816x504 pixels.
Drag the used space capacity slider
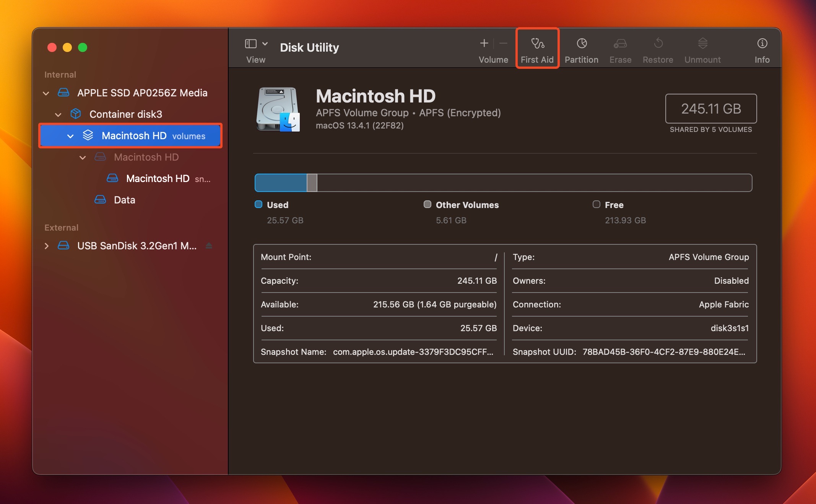[x=281, y=182]
